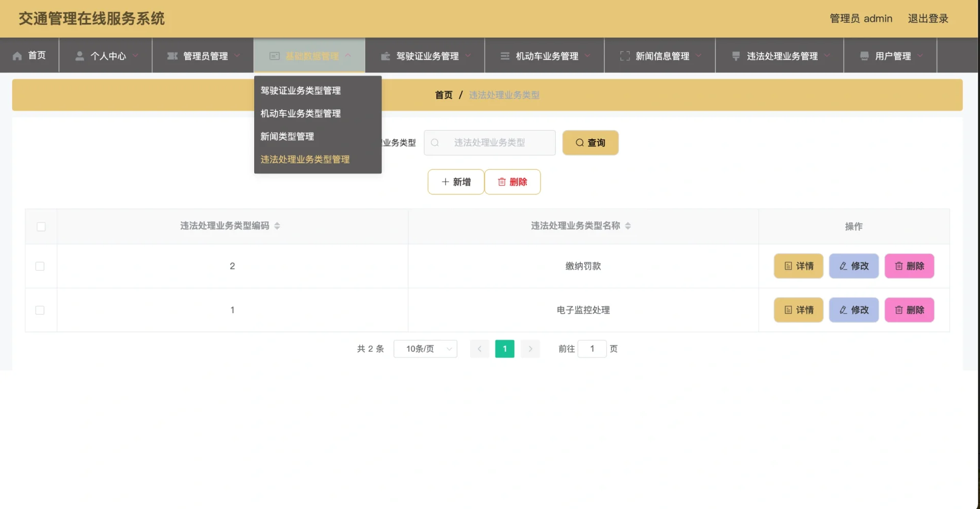Toggle the select-all checkbox in table header
980x509 pixels.
click(x=41, y=227)
